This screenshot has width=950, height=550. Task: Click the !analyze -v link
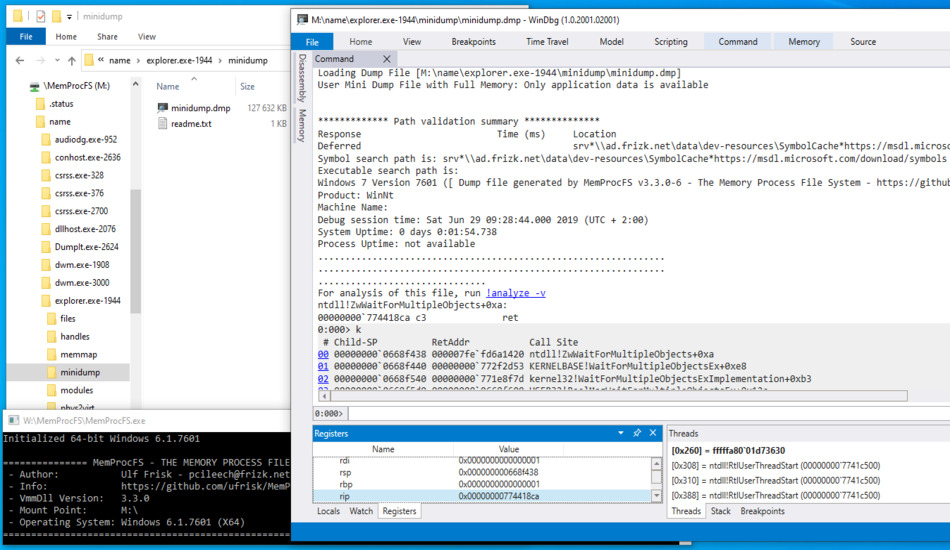[516, 293]
